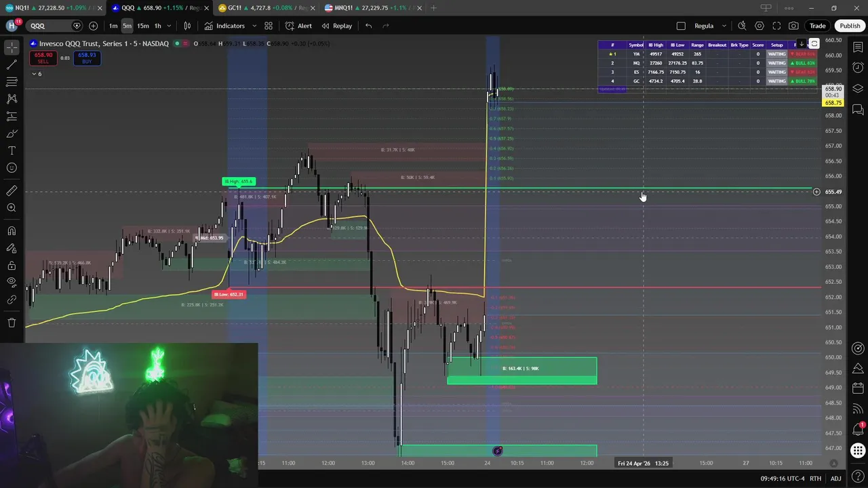The width and height of the screenshot is (868, 488).
Task: Select the 5m timeframe
Action: tap(127, 26)
